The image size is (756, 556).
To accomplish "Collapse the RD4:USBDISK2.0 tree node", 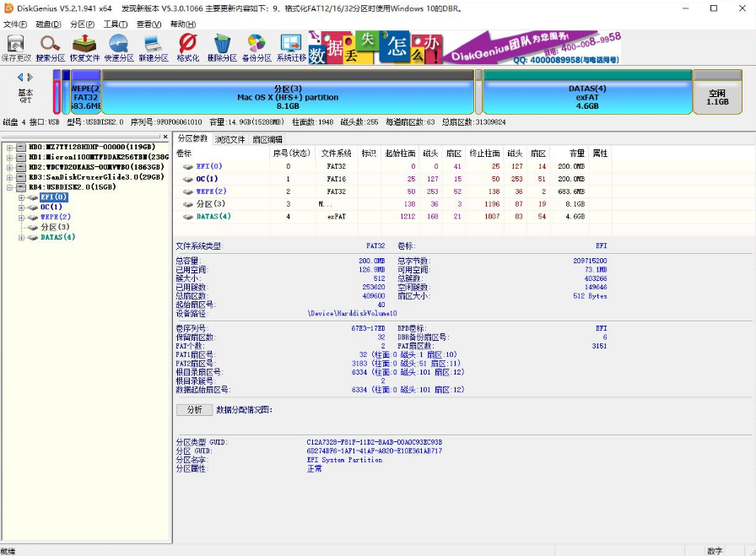I will [x=9, y=187].
